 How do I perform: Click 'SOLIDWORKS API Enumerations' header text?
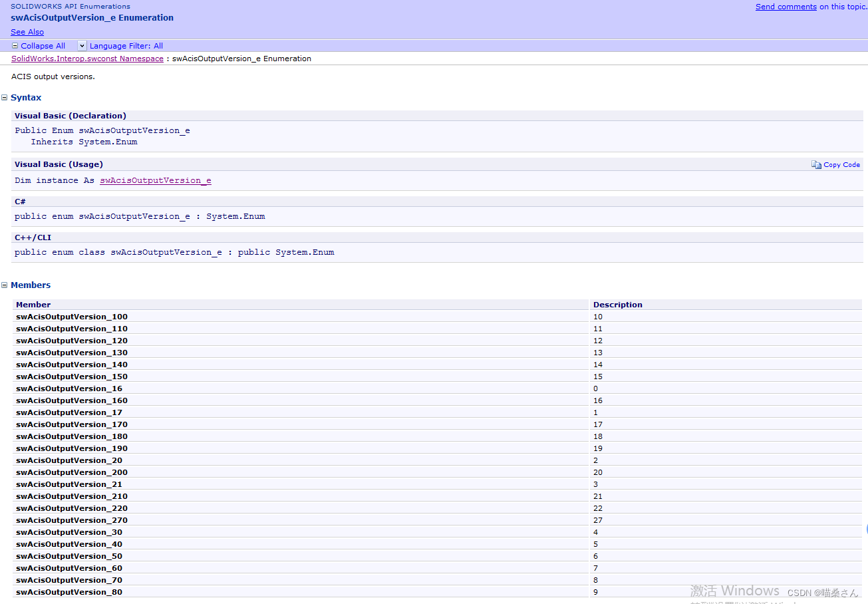coord(71,6)
